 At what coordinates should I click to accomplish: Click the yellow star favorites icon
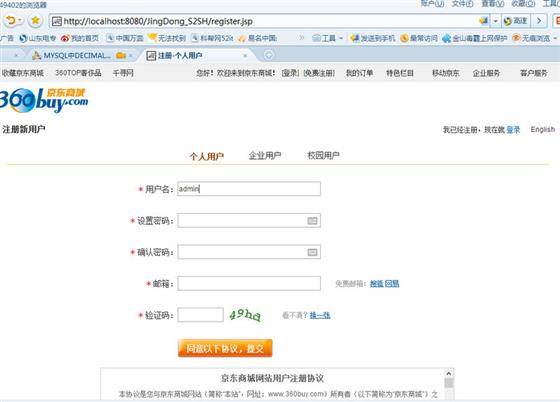coord(35,21)
